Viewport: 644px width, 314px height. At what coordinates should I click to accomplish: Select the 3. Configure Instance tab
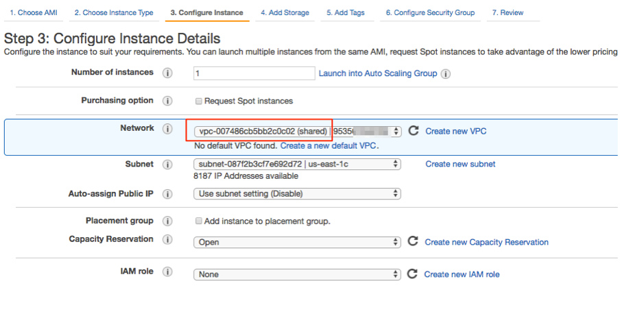[x=207, y=13]
